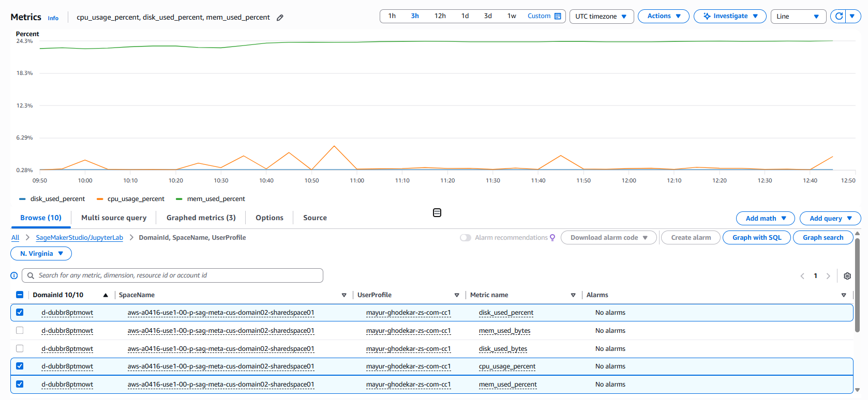The height and width of the screenshot is (400, 868).
Task: Focus the metric search input field
Action: 172,275
